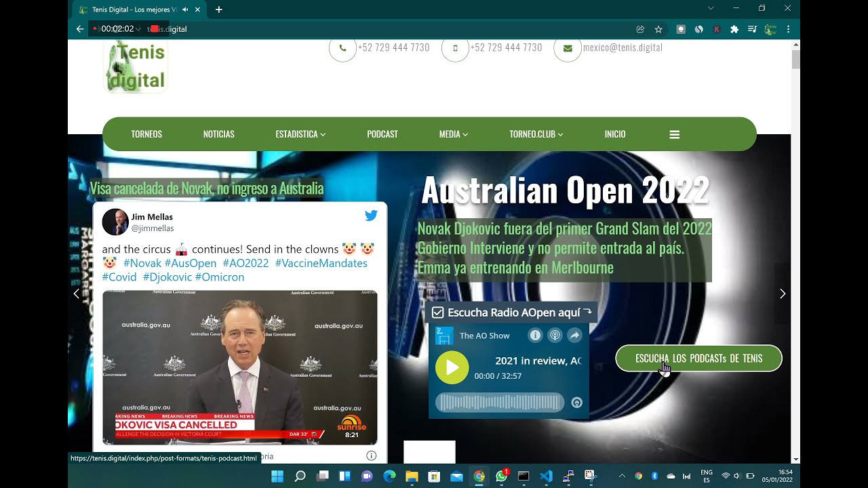This screenshot has width=868, height=488.
Task: Open a new tab with plus button
Action: [x=218, y=9]
